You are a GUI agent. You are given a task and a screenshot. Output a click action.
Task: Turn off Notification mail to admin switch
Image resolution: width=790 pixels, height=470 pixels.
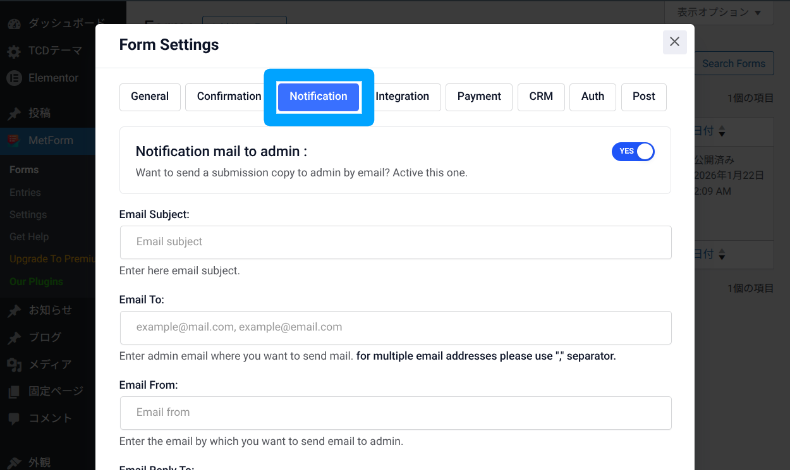(632, 151)
